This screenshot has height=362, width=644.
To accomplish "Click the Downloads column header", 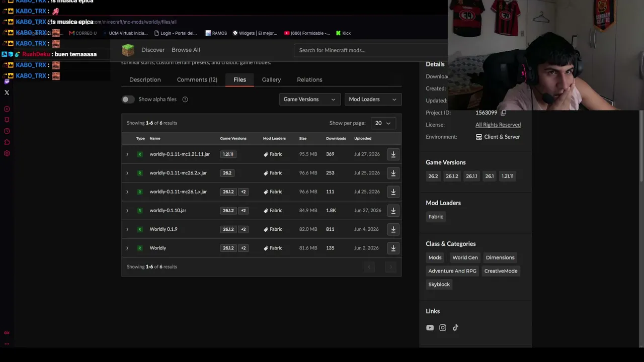I will point(336,138).
